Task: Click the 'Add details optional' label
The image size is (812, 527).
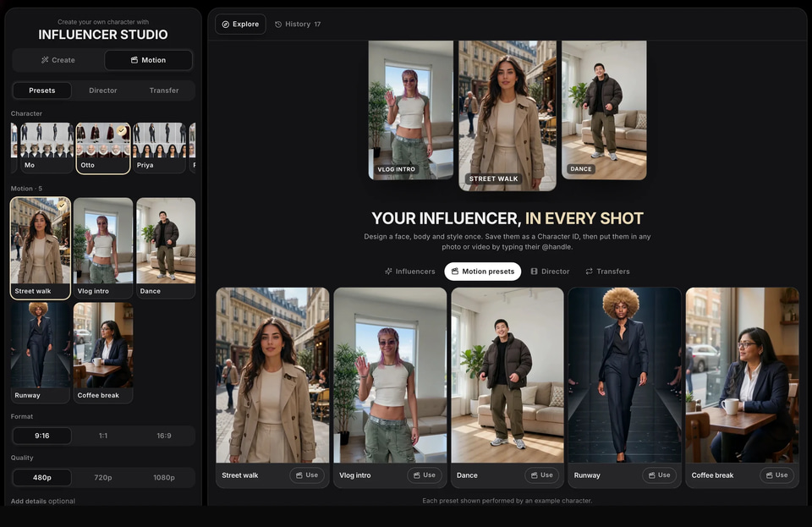Action: pyautogui.click(x=43, y=501)
